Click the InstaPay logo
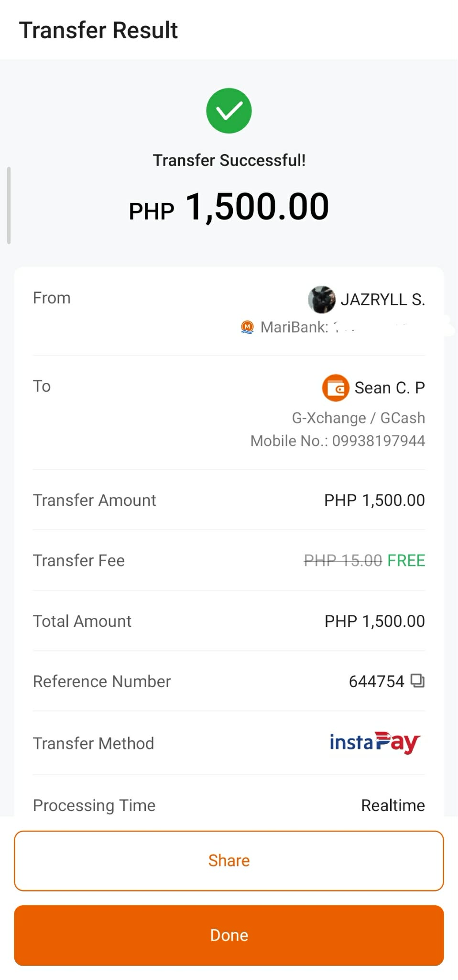 374,743
